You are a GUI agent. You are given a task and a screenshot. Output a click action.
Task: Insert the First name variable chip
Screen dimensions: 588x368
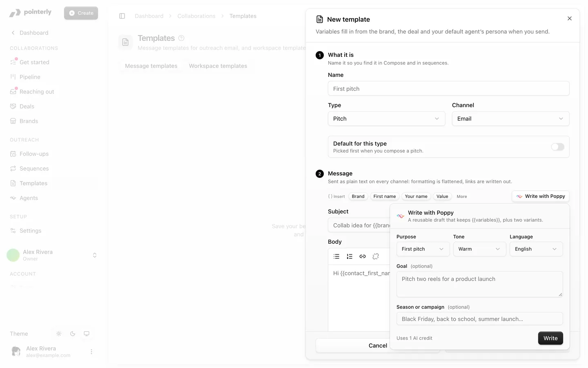[x=385, y=196]
